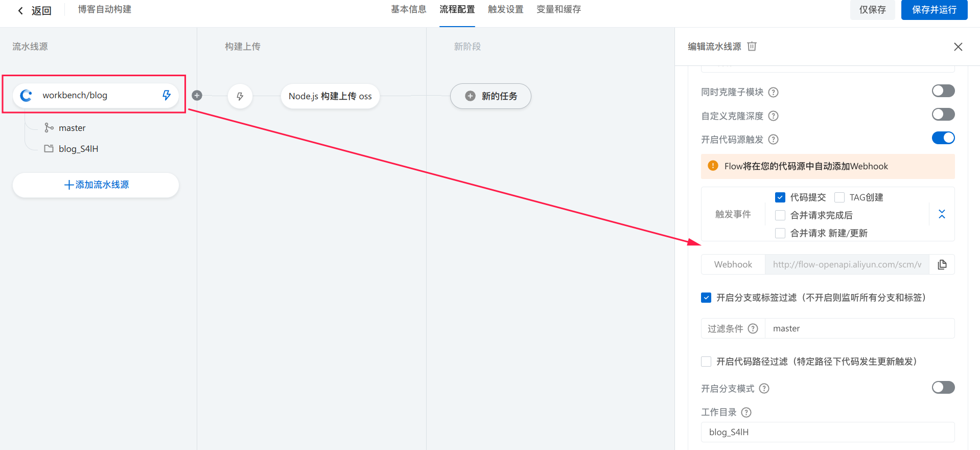Collapse the 触发事件 options chevron
980x450 pixels.
pyautogui.click(x=942, y=214)
